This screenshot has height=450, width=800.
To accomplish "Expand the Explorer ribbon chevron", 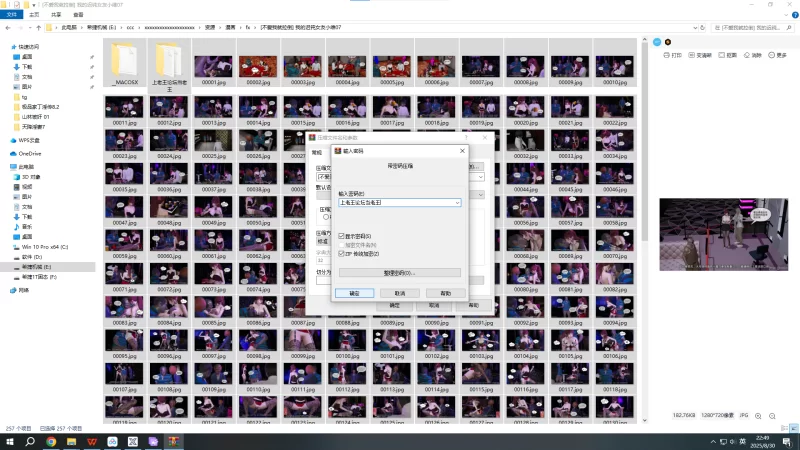I will [x=786, y=15].
